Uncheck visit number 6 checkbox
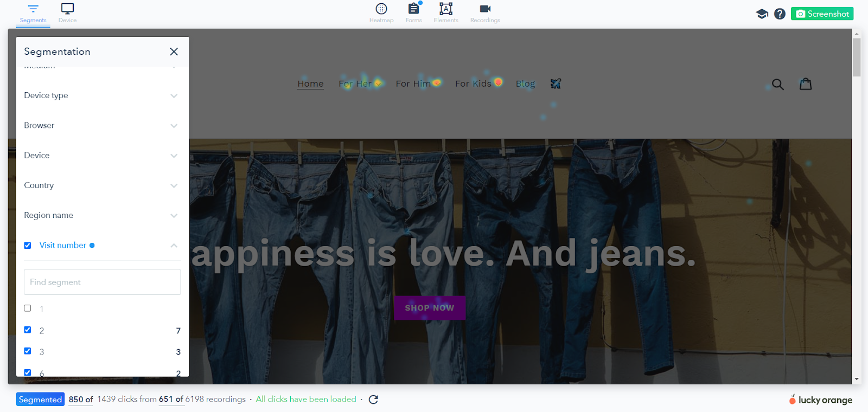Viewport: 868px width, 412px height. 28,372
